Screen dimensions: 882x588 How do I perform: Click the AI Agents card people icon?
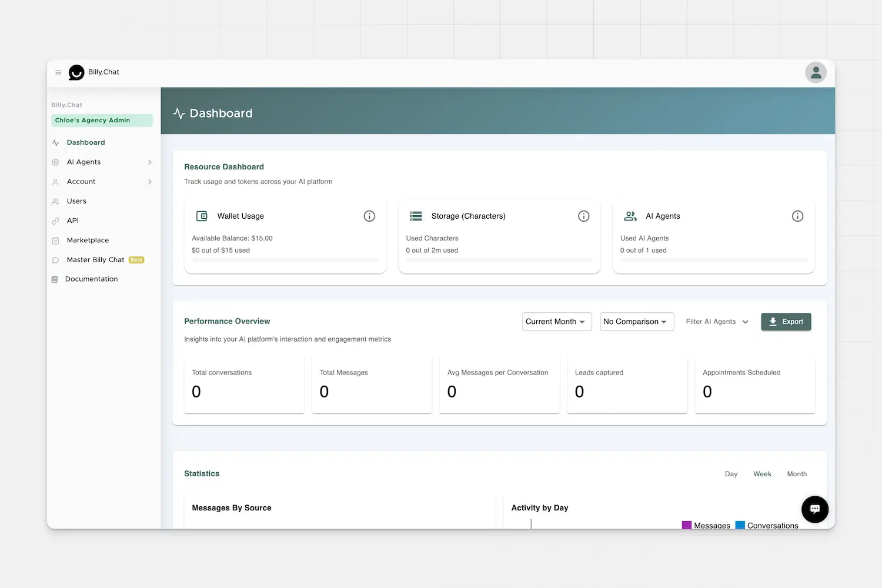630,216
